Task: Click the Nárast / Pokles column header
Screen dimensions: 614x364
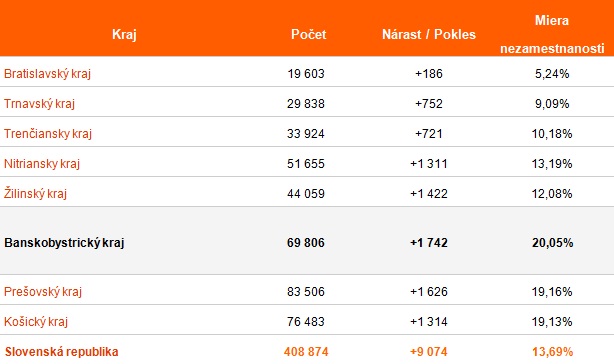Action: [429, 34]
